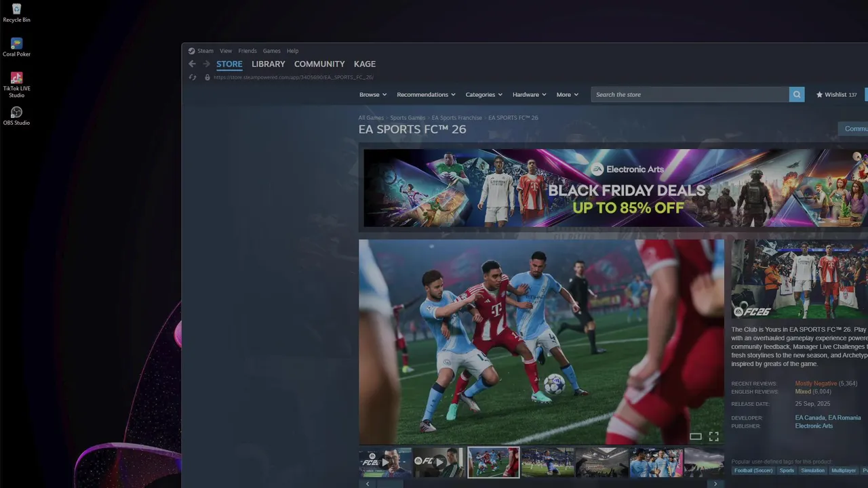Click the thumbnail strip scrollbar handle
The height and width of the screenshot is (488, 868).
point(390,484)
